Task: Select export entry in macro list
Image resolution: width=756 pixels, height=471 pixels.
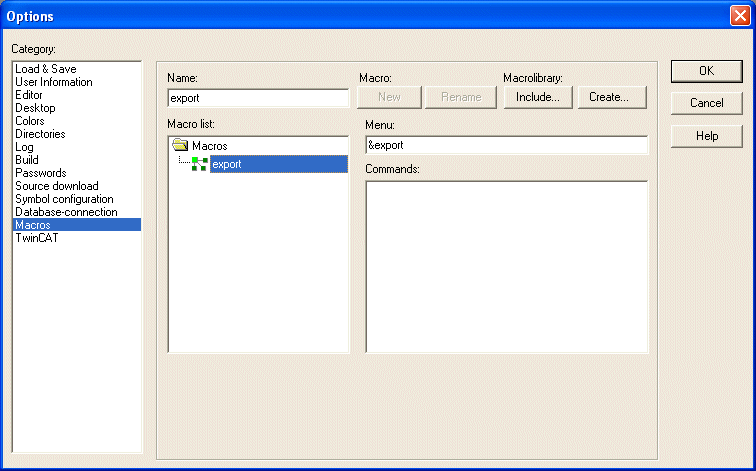Action: click(x=279, y=164)
